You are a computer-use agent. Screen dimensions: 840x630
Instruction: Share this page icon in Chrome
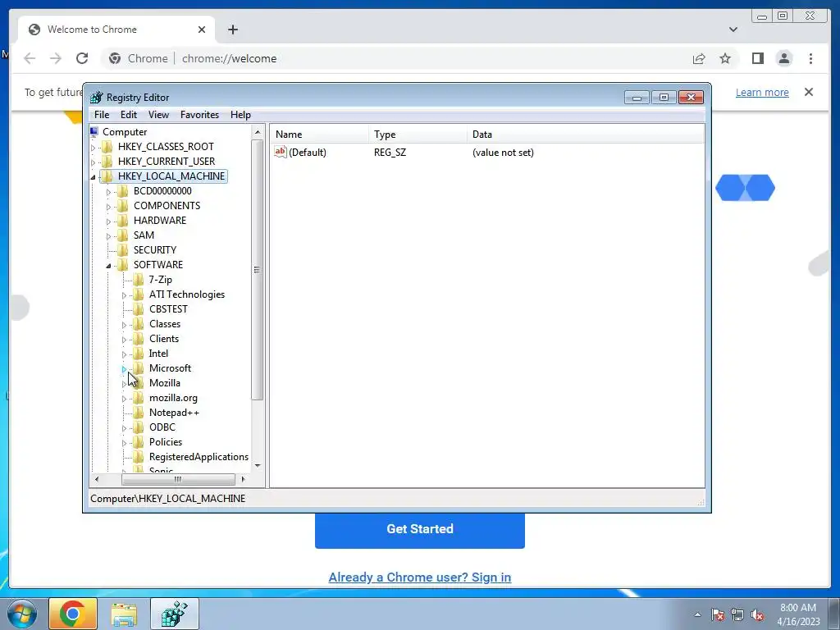[699, 58]
